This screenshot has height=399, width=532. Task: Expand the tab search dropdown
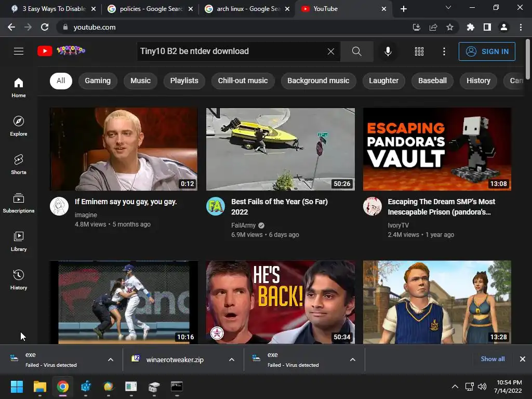point(448,7)
